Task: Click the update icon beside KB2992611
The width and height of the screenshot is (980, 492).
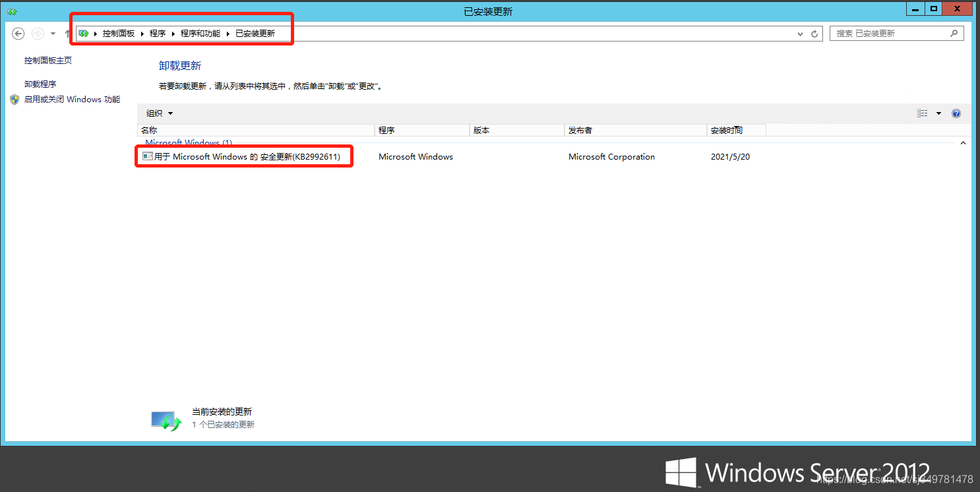Action: (x=147, y=157)
